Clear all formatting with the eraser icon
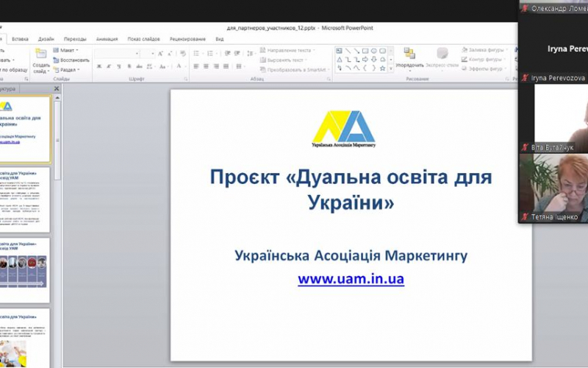The height and width of the screenshot is (368, 588). click(182, 54)
